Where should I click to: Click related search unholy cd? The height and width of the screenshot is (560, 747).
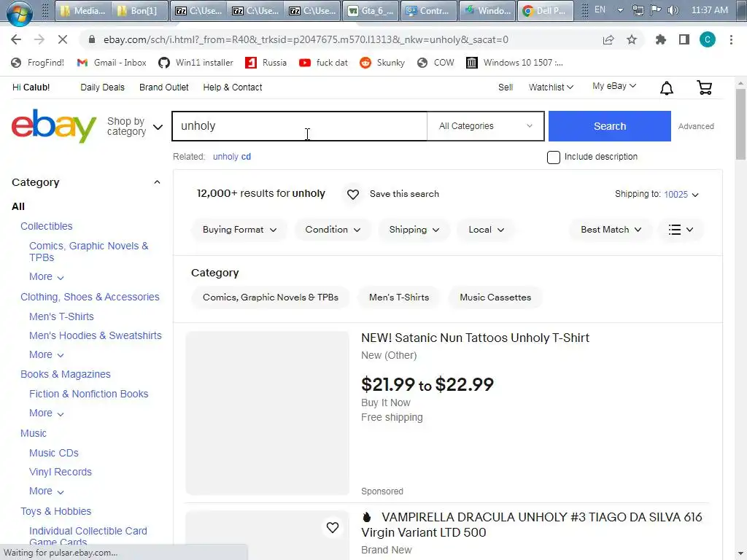pos(231,157)
